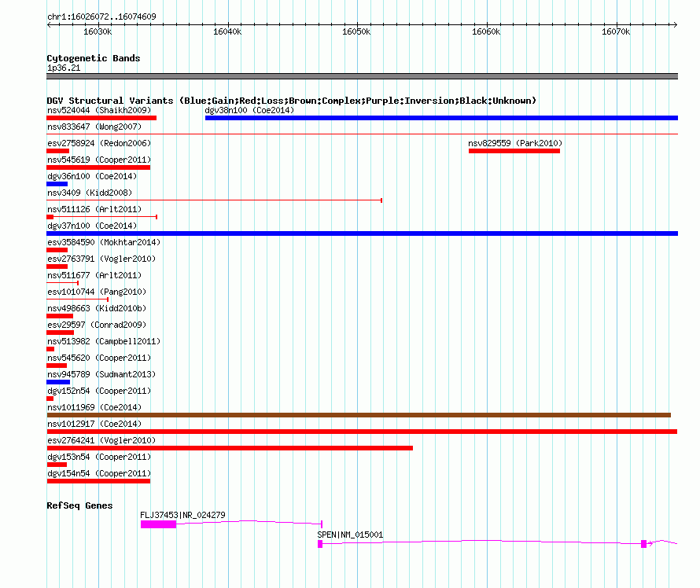The image size is (700, 588).
Task: Select the 1p36.21 band label
Action: 64,68
